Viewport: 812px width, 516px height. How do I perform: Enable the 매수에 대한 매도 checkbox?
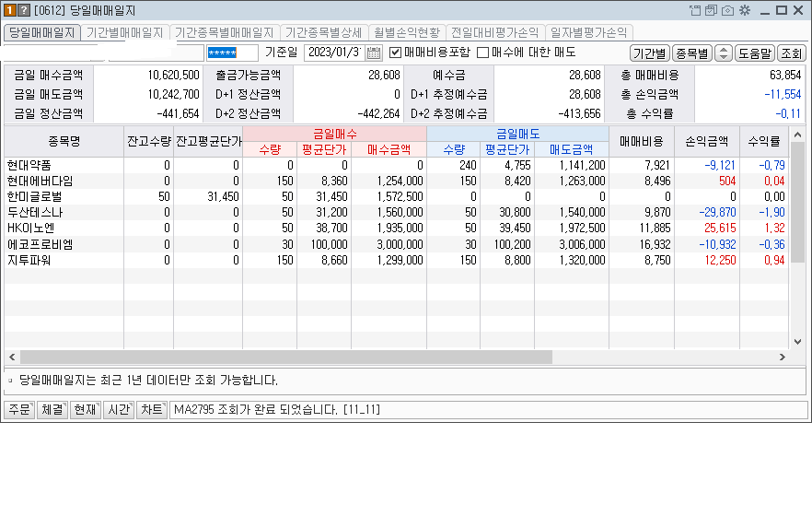[482, 53]
